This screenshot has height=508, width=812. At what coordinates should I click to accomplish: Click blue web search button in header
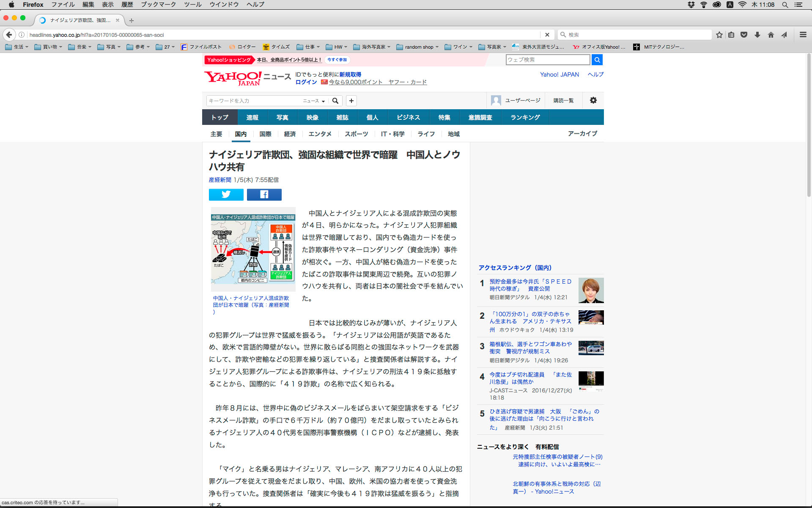pyautogui.click(x=597, y=60)
